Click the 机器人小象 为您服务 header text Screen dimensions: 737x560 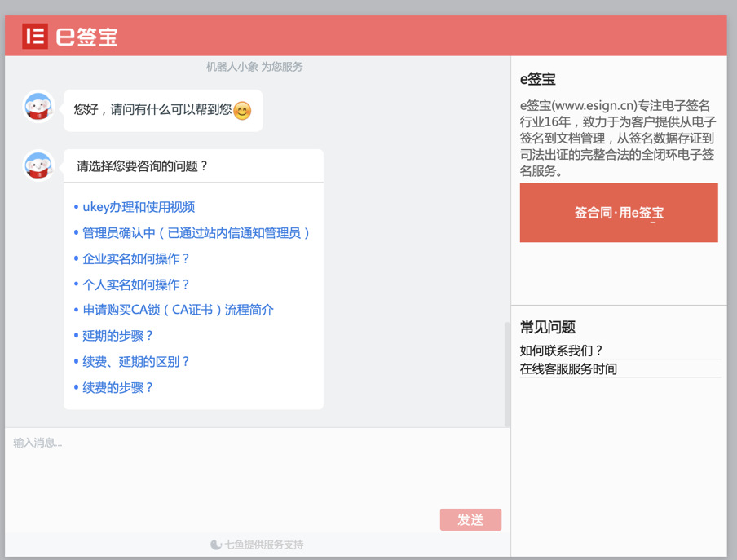click(x=254, y=66)
